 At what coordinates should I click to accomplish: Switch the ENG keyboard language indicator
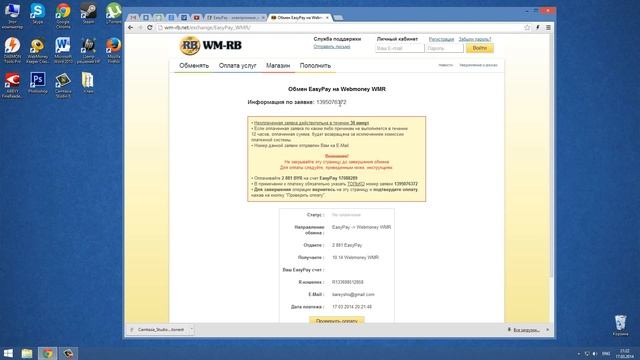pyautogui.click(x=607, y=353)
